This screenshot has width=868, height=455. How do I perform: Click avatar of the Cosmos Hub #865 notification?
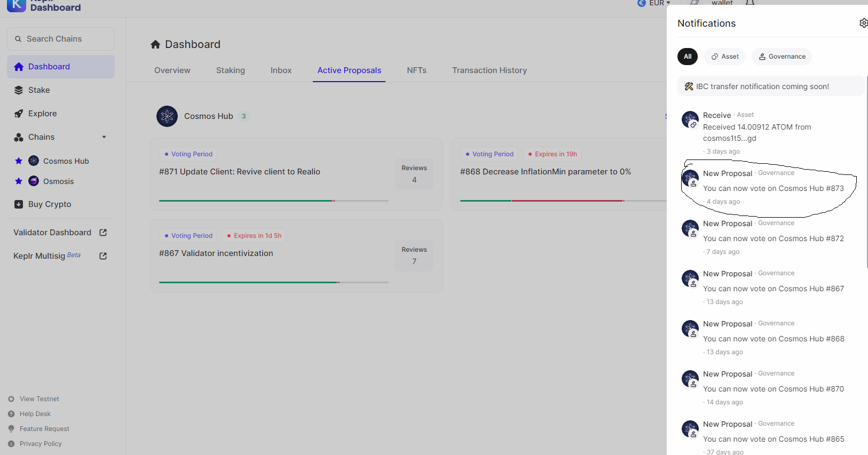click(690, 429)
